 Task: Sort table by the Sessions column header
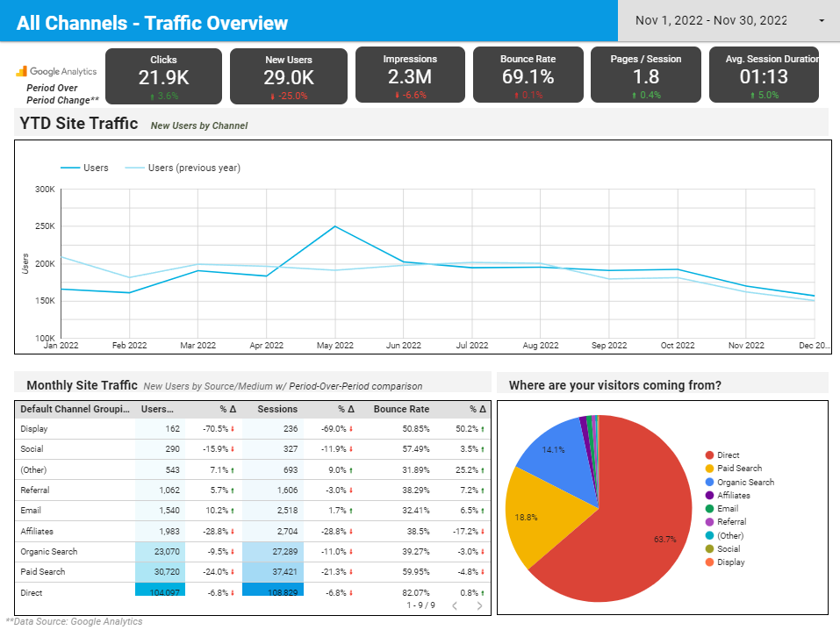coord(277,409)
